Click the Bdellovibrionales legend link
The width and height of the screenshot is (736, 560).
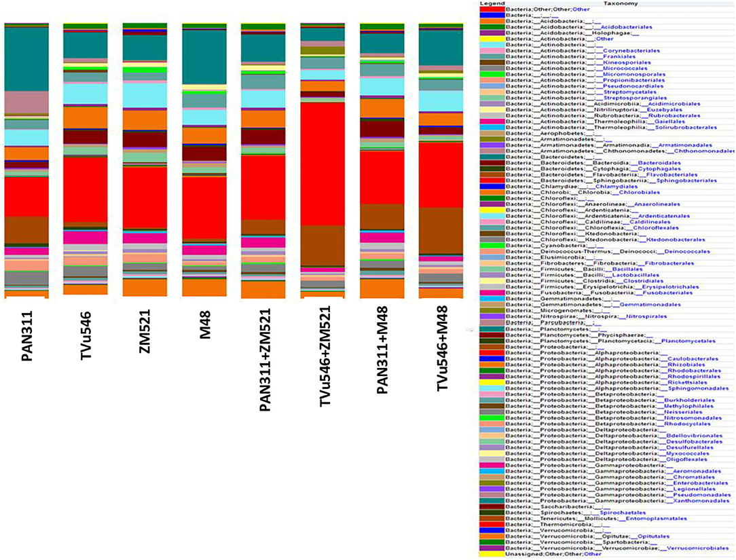694,436
